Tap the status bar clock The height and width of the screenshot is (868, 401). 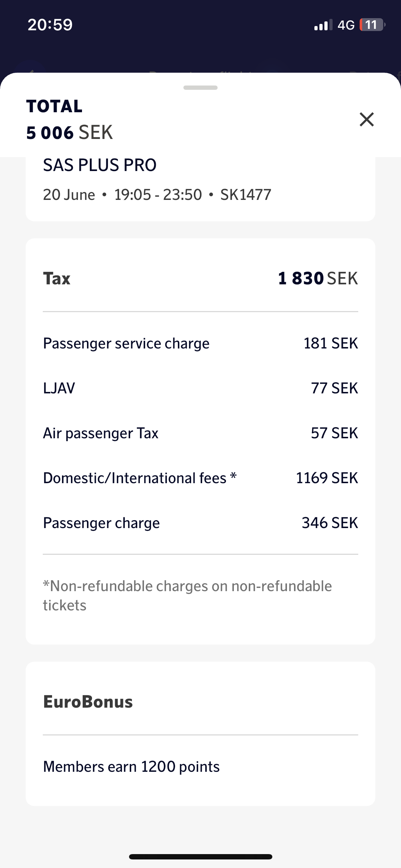[x=50, y=25]
